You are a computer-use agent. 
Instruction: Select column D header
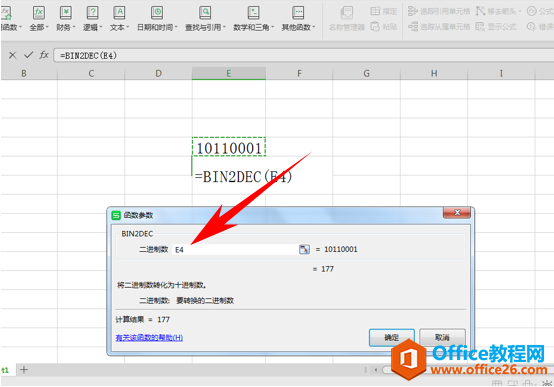[158, 74]
